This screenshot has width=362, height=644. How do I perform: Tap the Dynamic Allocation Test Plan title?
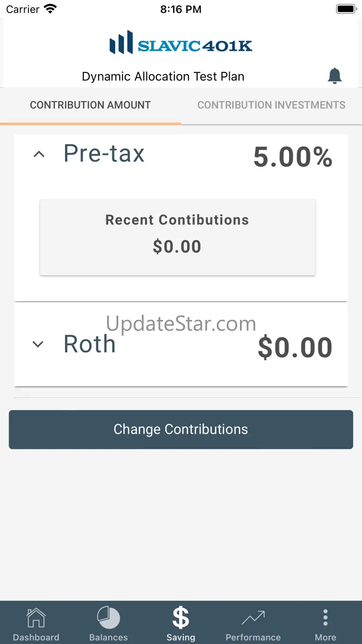point(163,76)
